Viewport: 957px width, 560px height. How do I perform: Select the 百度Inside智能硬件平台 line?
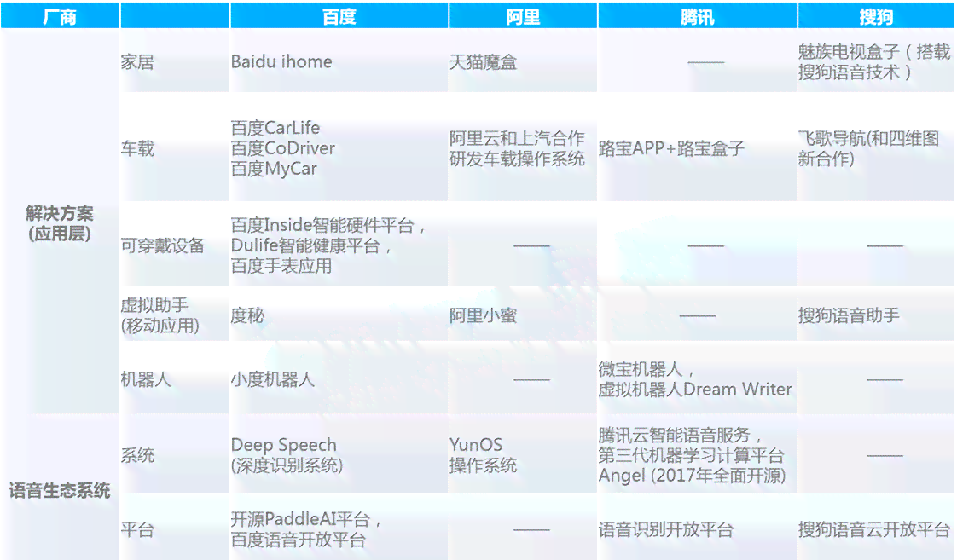click(x=328, y=225)
